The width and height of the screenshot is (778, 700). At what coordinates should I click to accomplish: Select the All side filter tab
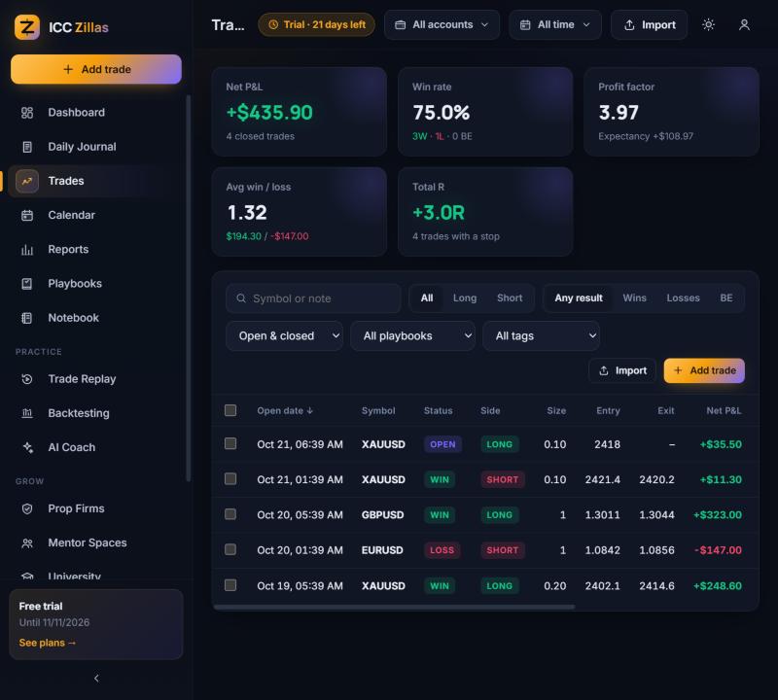point(427,298)
